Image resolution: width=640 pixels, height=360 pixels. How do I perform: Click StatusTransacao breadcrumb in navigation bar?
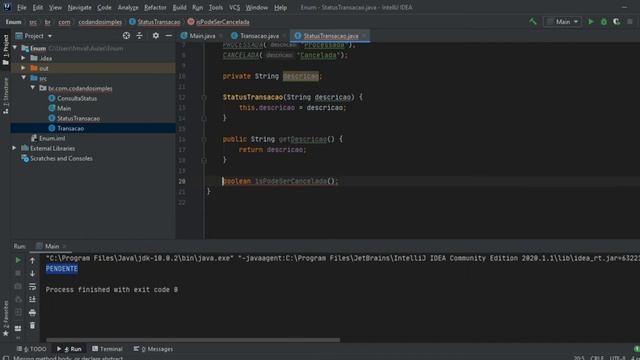(x=155, y=22)
